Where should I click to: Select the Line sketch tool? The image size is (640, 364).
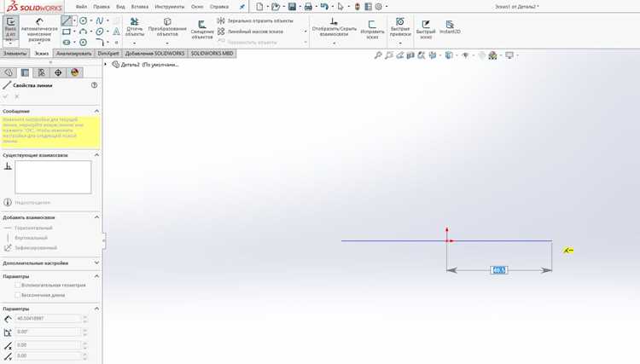[x=67, y=20]
